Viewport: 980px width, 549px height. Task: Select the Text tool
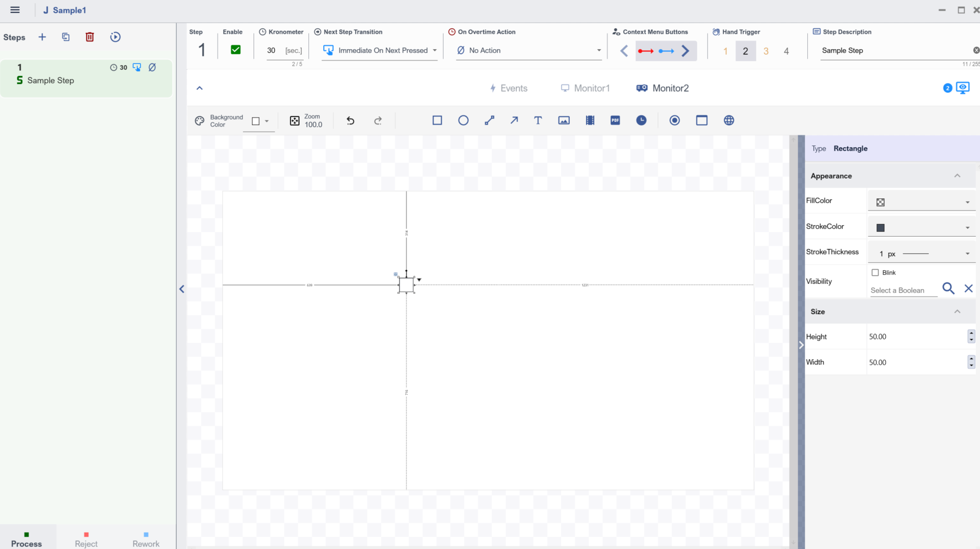click(537, 120)
